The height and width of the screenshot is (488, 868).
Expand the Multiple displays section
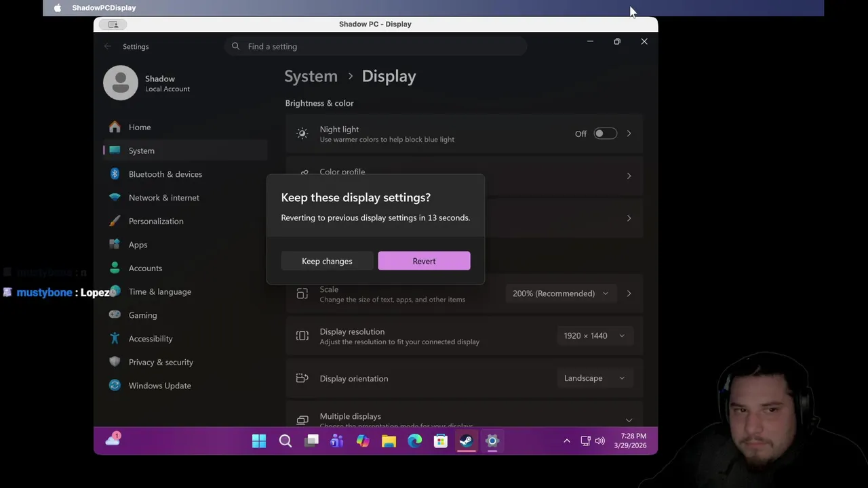pyautogui.click(x=629, y=420)
